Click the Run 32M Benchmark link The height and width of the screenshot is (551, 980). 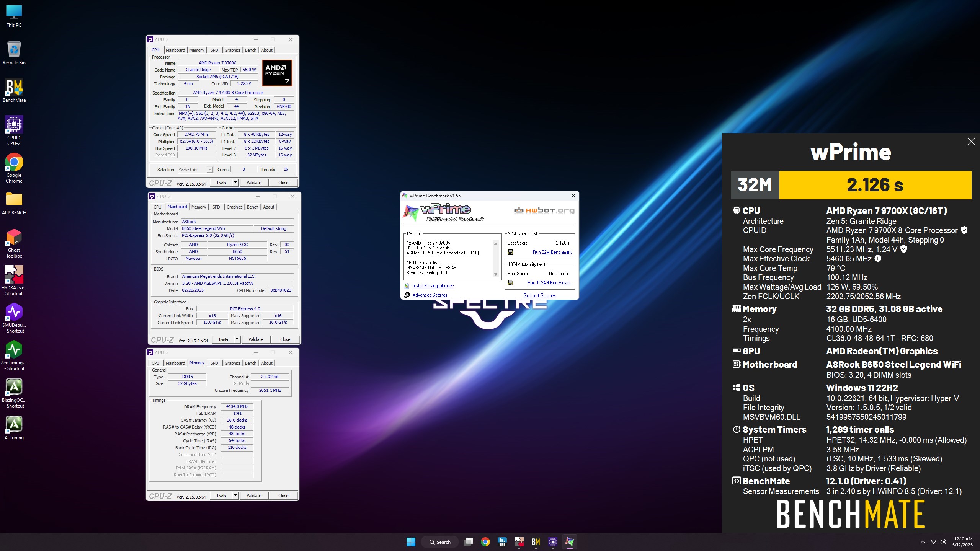[552, 252]
